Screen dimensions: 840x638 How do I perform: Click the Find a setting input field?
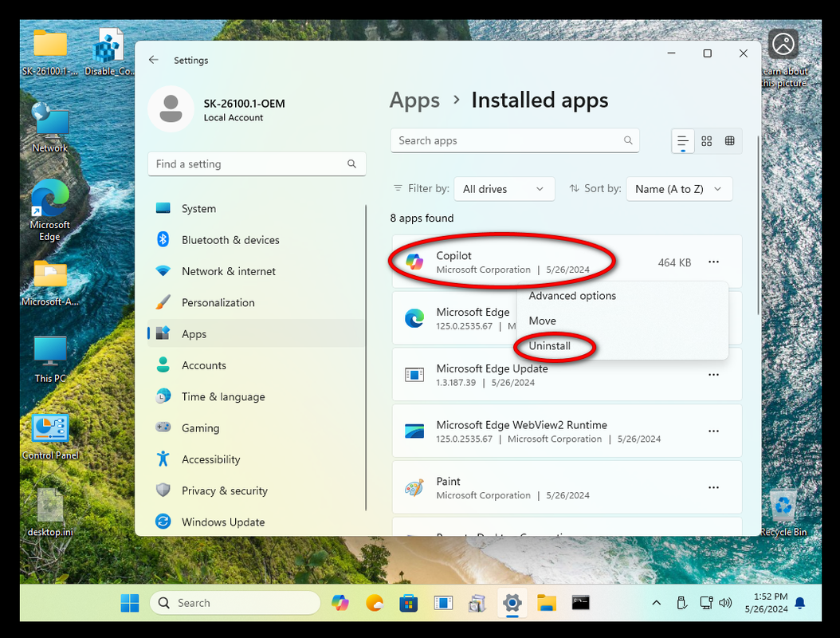click(x=257, y=163)
